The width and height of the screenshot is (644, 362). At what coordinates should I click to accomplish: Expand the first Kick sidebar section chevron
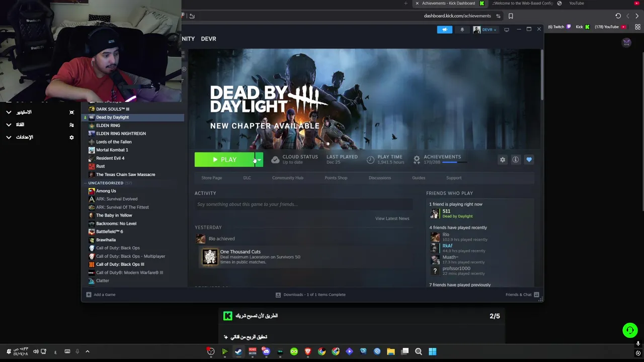pyautogui.click(x=9, y=112)
